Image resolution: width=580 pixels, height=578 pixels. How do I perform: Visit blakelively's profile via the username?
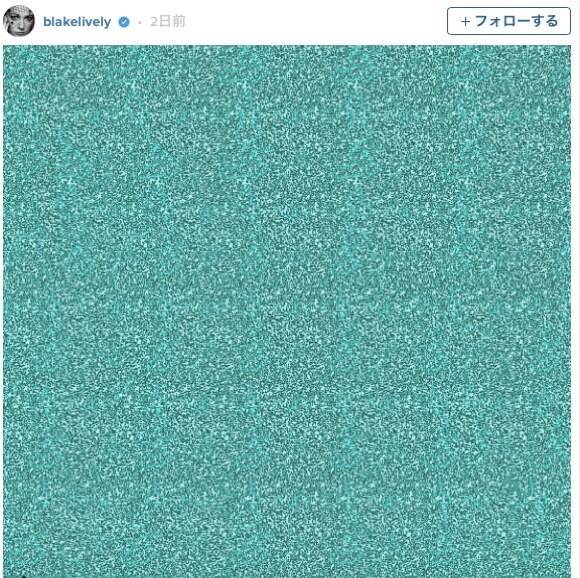(77, 22)
